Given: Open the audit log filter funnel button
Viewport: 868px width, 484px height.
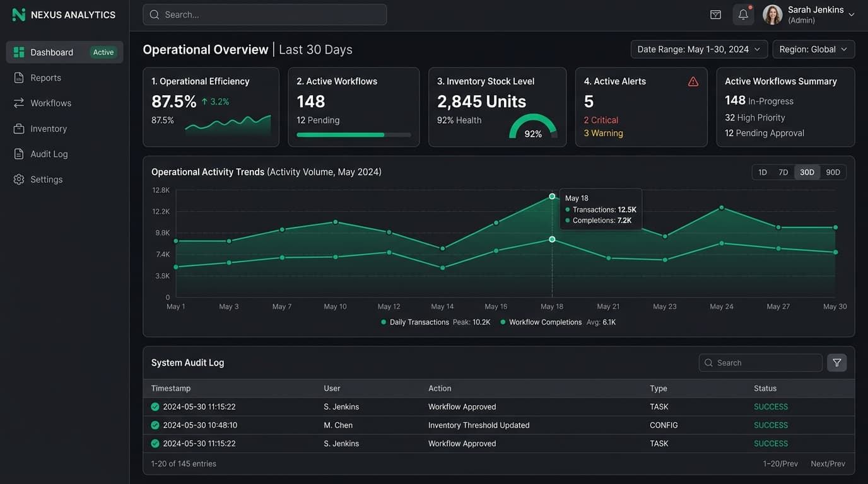Looking at the screenshot, I should tap(837, 362).
